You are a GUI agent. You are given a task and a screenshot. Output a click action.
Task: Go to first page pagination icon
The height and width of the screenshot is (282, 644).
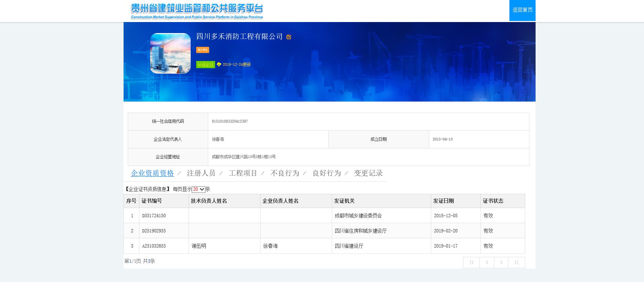click(472, 262)
